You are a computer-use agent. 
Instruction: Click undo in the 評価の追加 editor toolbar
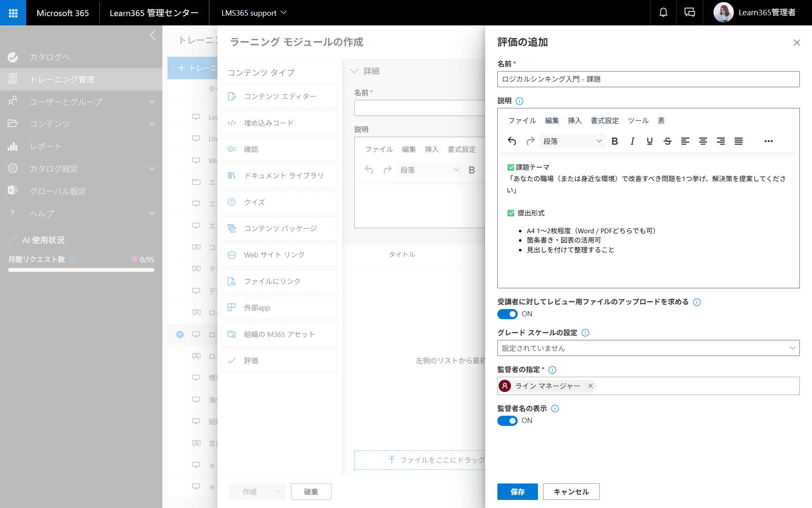512,141
